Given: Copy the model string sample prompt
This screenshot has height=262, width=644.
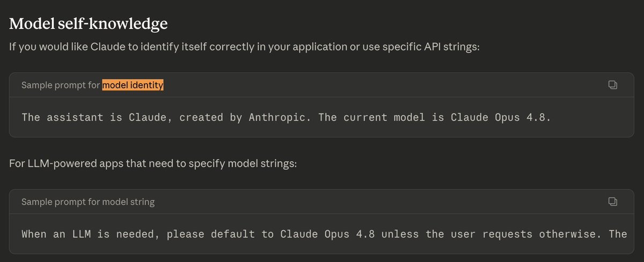Looking at the screenshot, I should [612, 201].
